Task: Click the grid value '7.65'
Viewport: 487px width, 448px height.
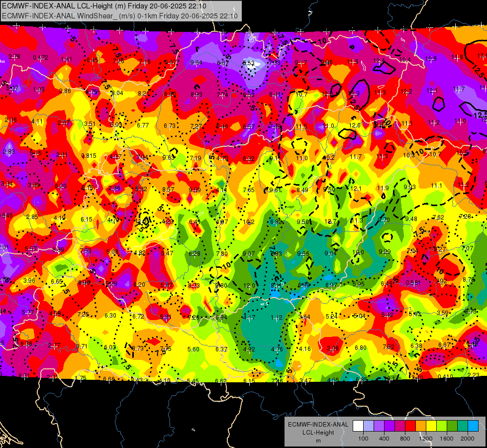Action: (248, 190)
